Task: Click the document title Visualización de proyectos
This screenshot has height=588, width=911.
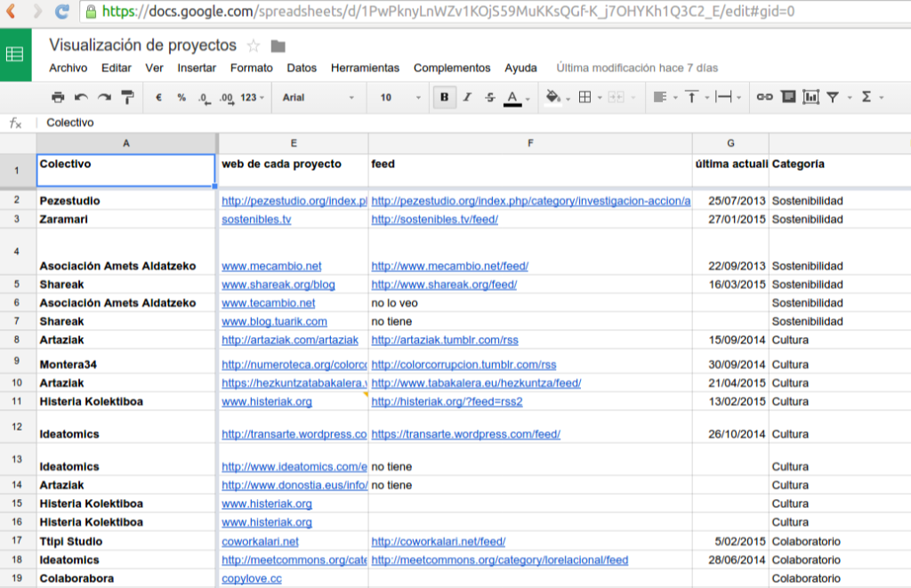Action: coord(142,45)
